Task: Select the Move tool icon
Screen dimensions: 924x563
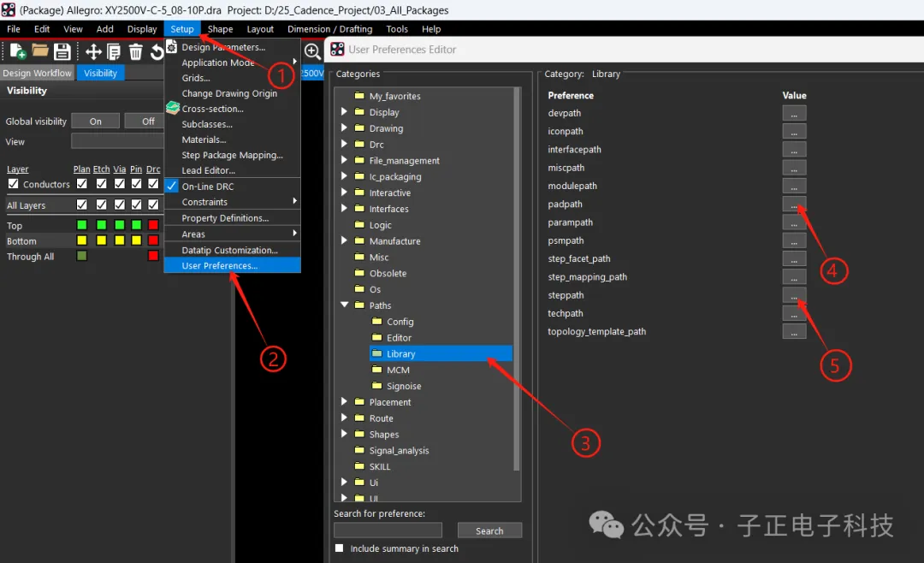Action: [x=93, y=52]
